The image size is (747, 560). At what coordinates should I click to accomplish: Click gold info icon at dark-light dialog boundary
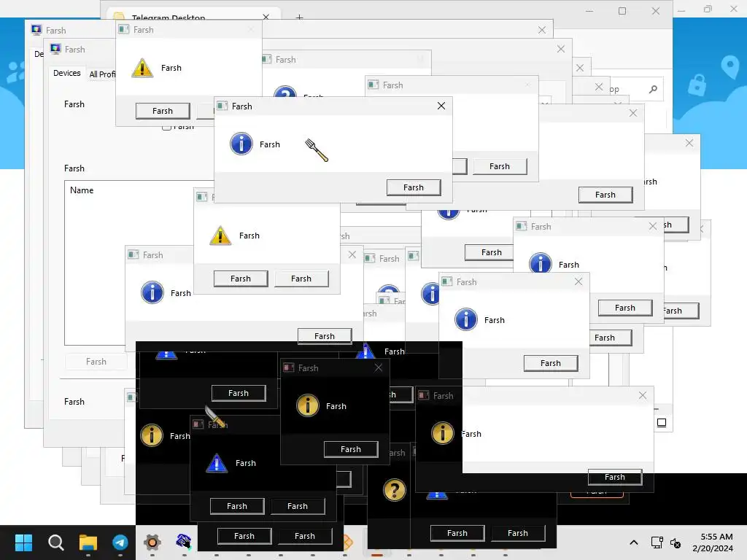pyautogui.click(x=443, y=433)
